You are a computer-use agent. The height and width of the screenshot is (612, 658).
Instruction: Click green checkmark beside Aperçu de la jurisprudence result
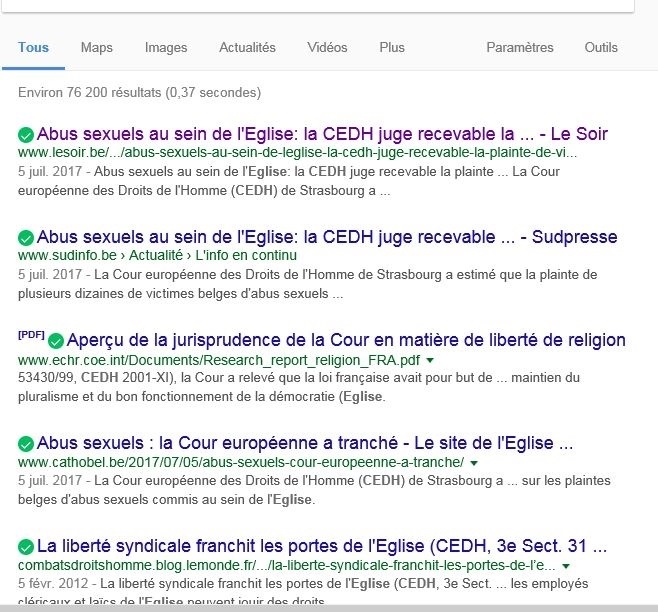coord(56,341)
